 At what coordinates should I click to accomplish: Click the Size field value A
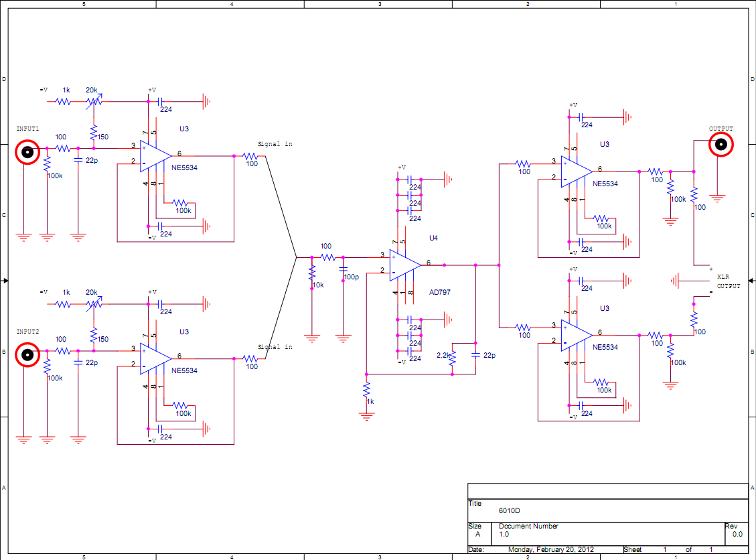tap(478, 534)
